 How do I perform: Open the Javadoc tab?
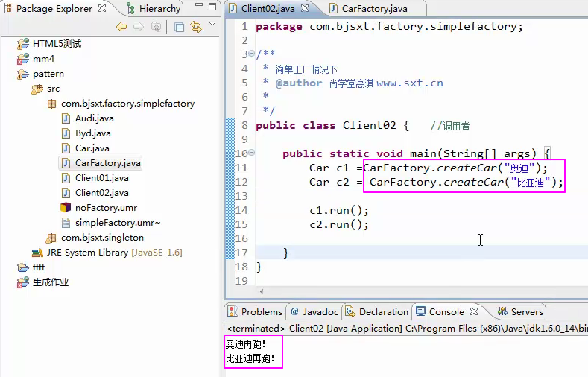pyautogui.click(x=314, y=311)
